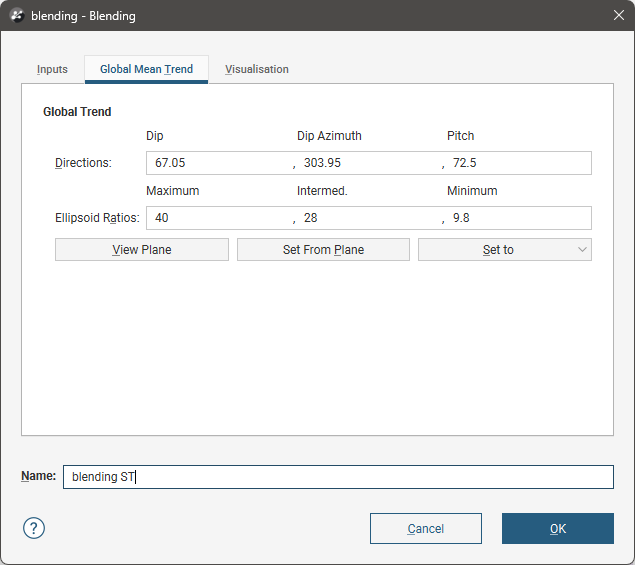Open the Visualisation tab

coord(256,69)
